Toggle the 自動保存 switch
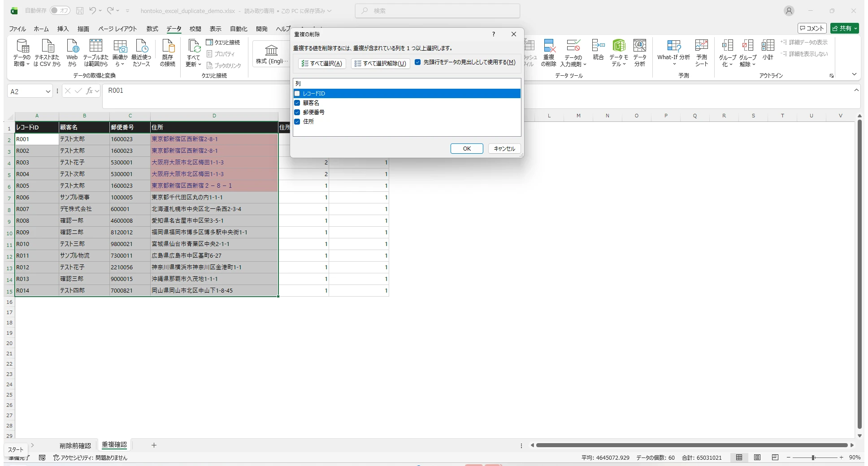 pyautogui.click(x=60, y=10)
